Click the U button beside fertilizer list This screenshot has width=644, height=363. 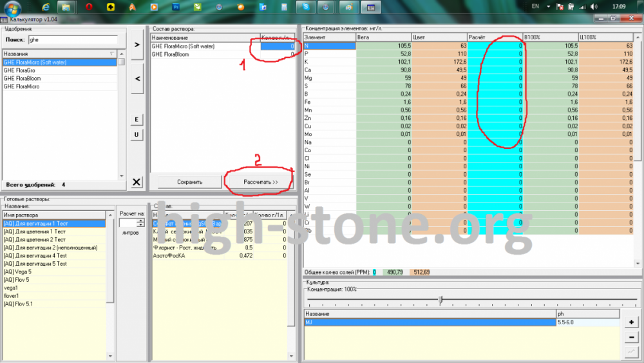pos(137,134)
